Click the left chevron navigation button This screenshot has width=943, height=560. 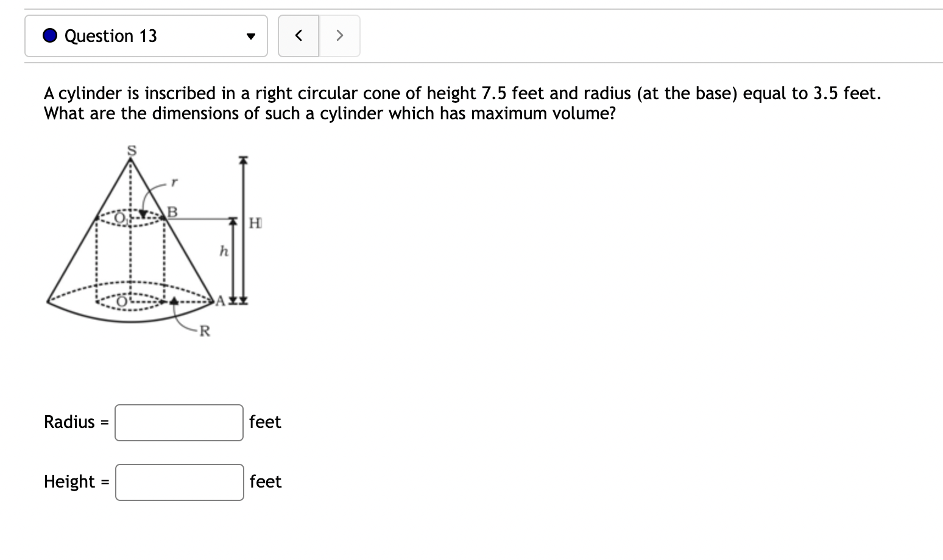tap(298, 36)
